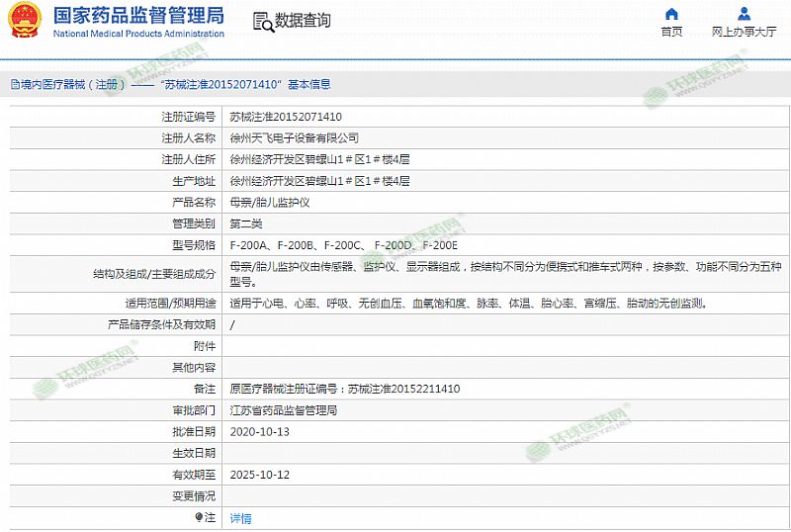Click the bullet dot icon beside 注
The image size is (791, 532).
click(199, 517)
